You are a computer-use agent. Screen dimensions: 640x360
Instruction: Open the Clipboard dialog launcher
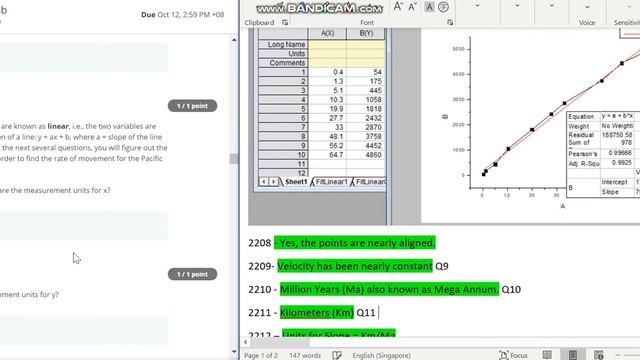click(285, 22)
